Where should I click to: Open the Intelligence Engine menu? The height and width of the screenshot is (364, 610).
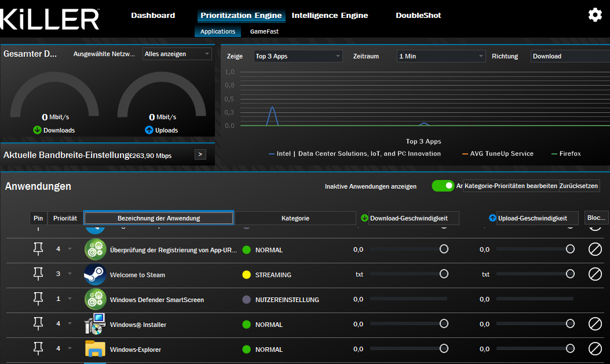(330, 15)
